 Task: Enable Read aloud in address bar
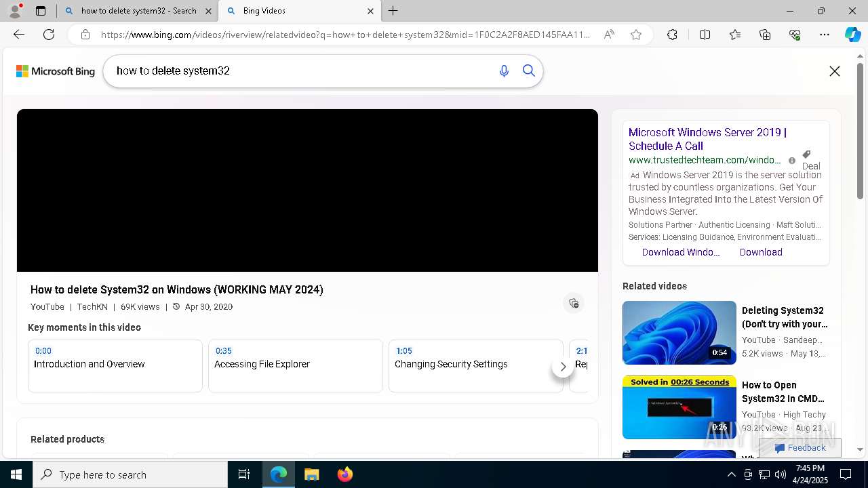[609, 35]
